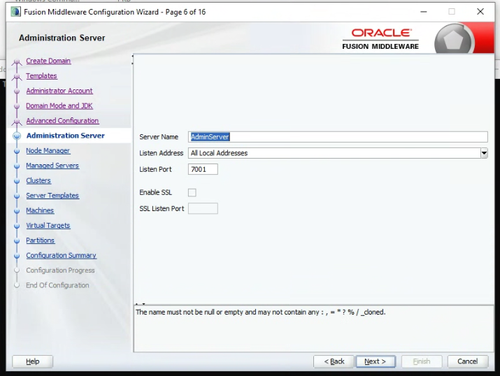Click the Create Domain step node icon
Viewport: 500px width, 376px height.
point(17,62)
